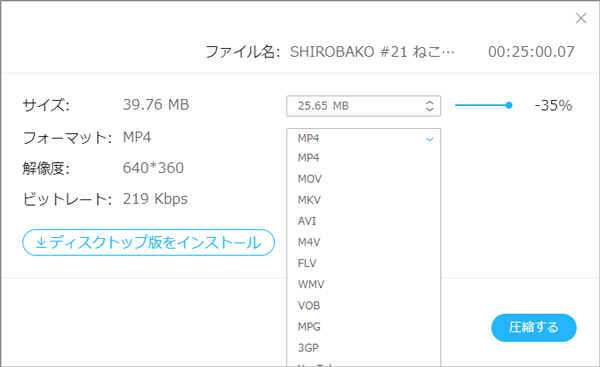Screen dimensions: 600x367
Task: Click the bitrate value 219 Kbps
Action: click(x=155, y=199)
